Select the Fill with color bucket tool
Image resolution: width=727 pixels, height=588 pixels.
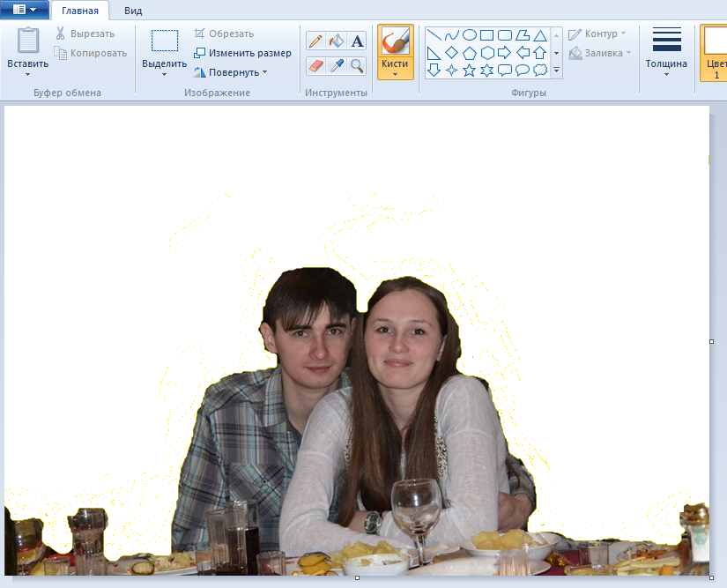336,41
